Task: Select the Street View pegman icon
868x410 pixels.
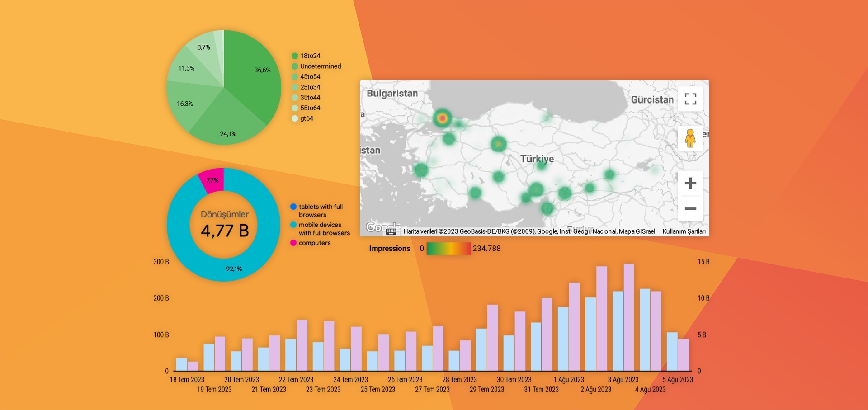Action: (690, 138)
